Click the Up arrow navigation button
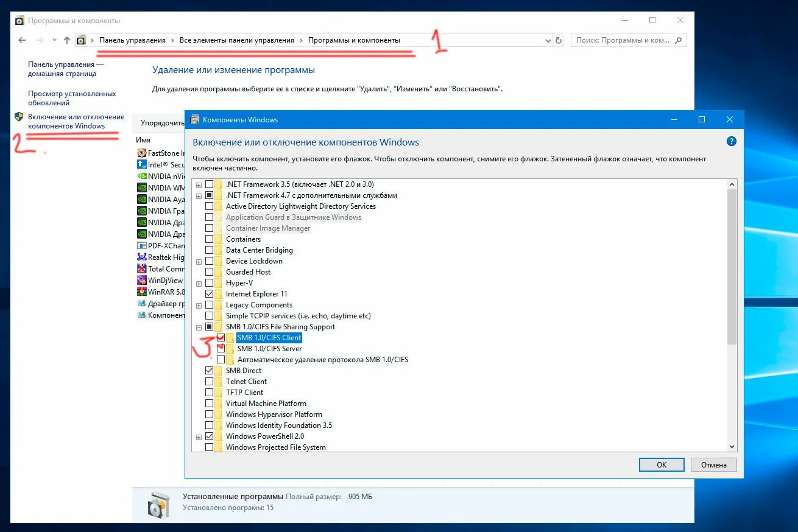Image resolution: width=798 pixels, height=532 pixels. pos(67,40)
